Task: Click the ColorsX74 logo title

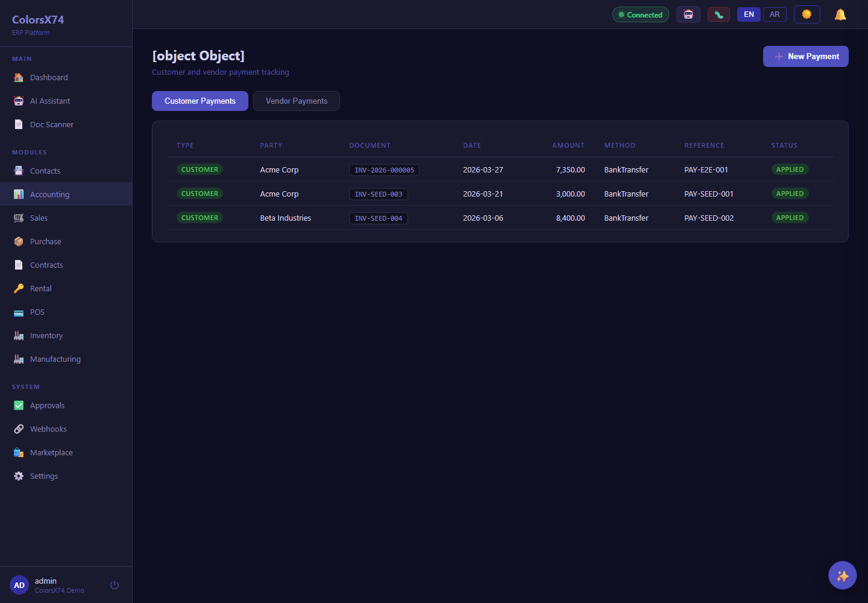Action: point(38,19)
